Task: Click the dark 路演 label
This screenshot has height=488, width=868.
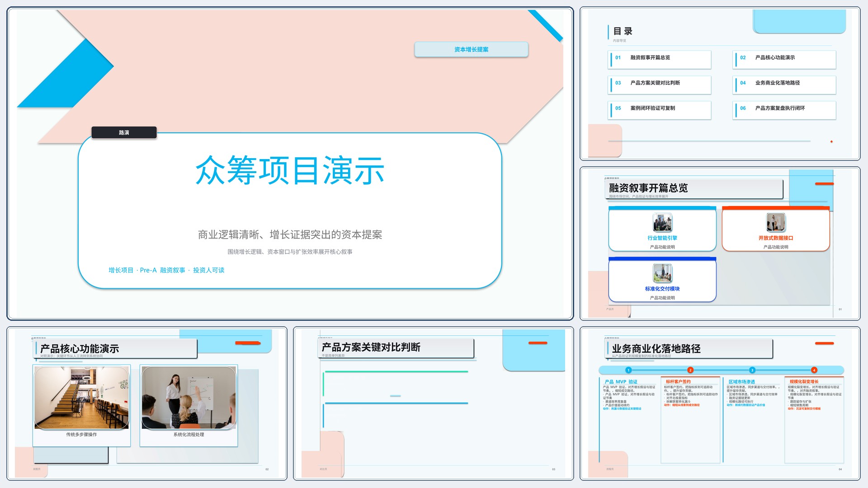Action: tap(124, 132)
